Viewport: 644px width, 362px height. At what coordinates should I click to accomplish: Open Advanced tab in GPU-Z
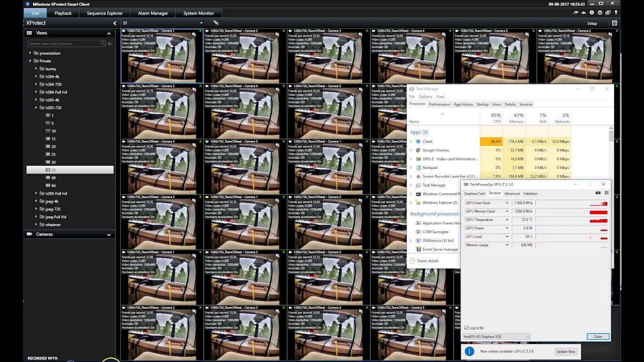[x=512, y=194]
